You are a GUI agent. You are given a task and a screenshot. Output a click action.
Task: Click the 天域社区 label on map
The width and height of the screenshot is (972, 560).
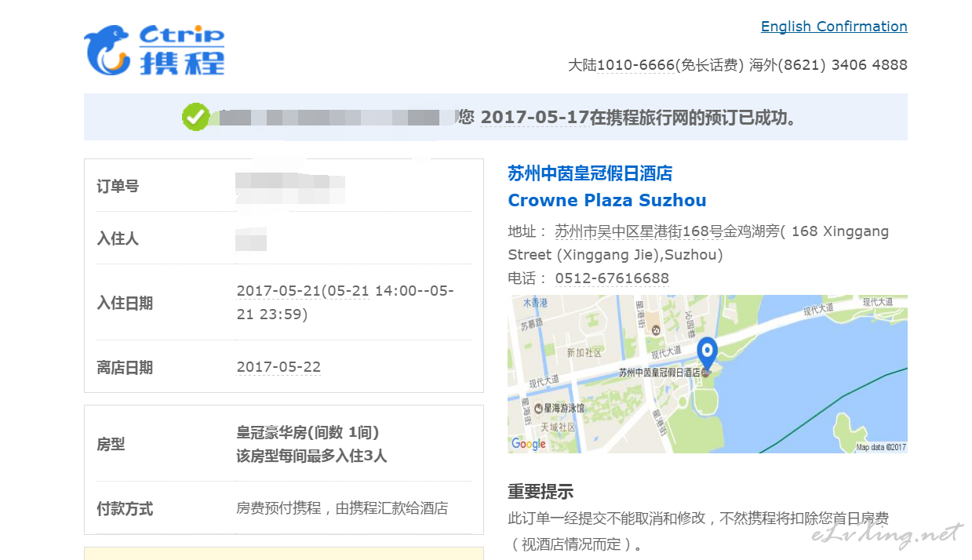[x=558, y=427]
